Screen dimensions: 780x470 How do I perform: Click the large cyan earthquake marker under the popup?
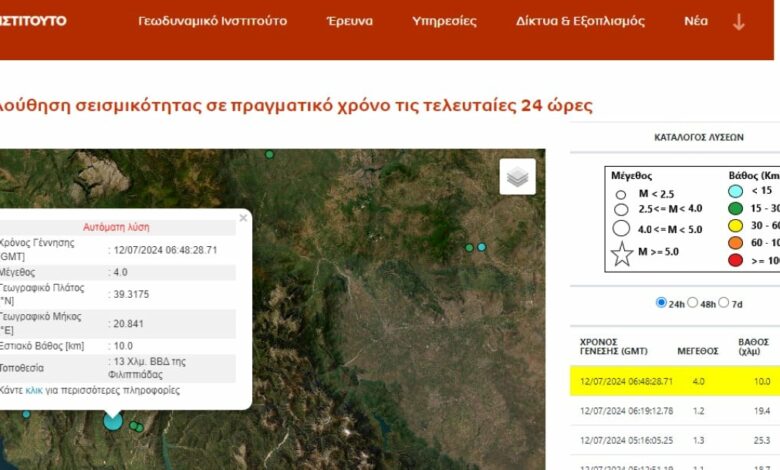(x=113, y=421)
